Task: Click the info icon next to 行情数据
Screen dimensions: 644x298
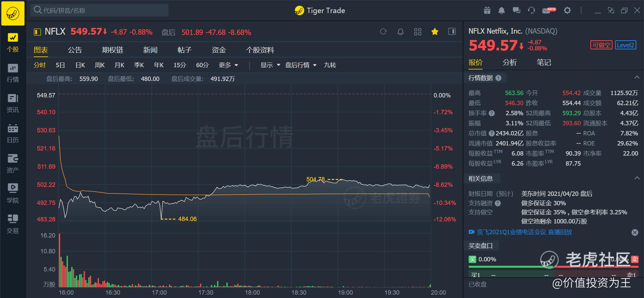Action: [498, 78]
